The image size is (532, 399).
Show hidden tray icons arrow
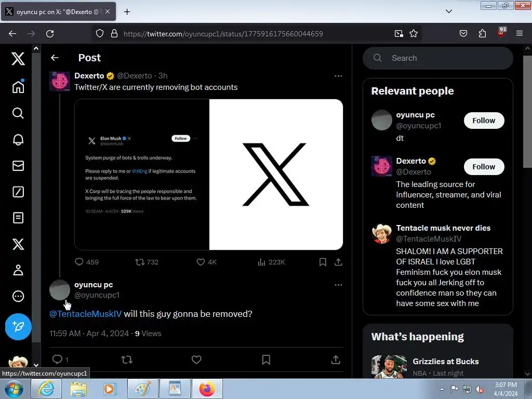point(442,389)
